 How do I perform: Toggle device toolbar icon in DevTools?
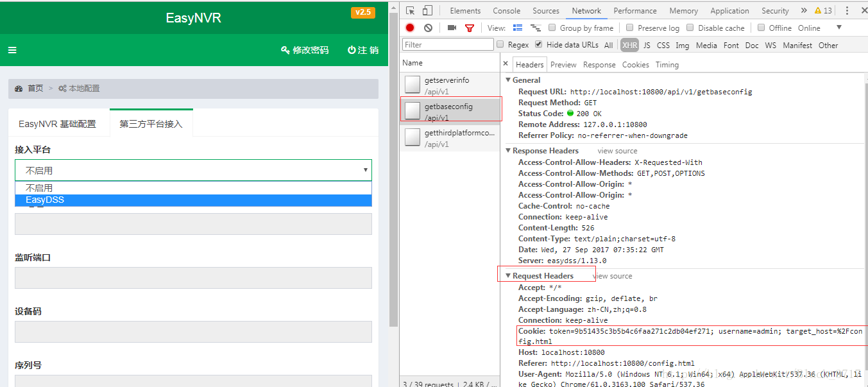[427, 10]
